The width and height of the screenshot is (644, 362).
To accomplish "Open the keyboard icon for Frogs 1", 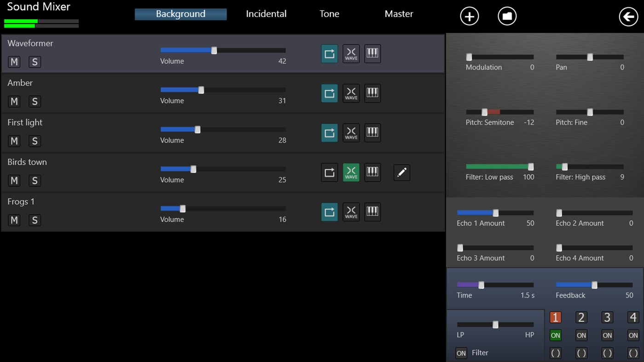I will pyautogui.click(x=372, y=212).
